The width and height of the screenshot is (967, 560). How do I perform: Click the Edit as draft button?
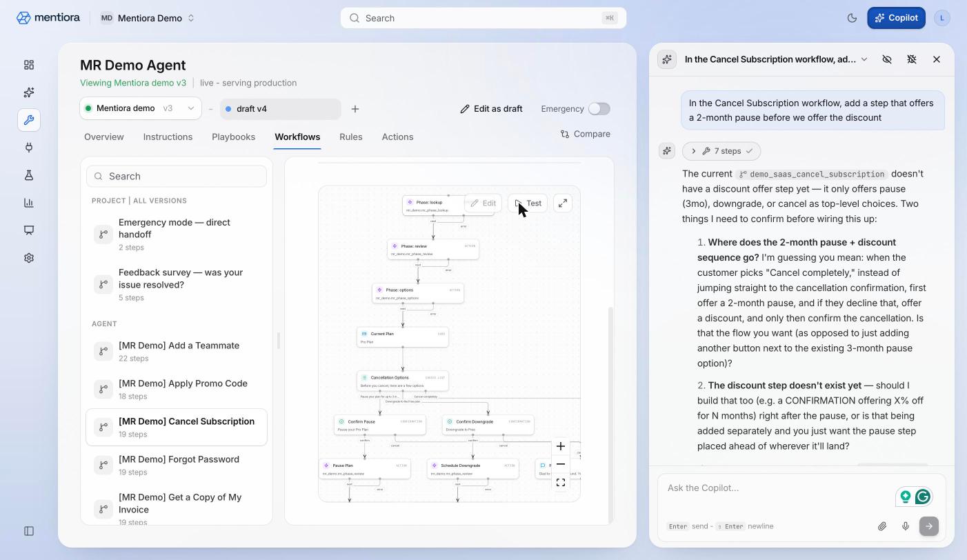click(491, 109)
